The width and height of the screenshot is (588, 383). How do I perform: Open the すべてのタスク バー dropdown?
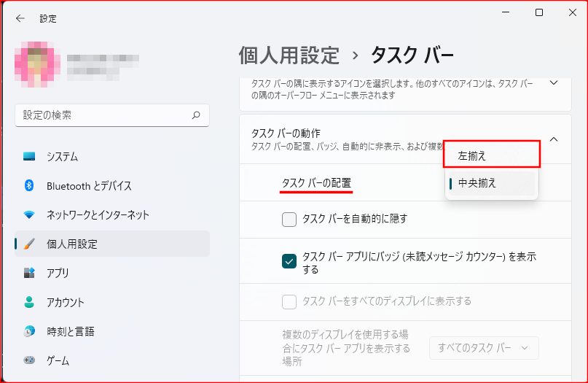484,348
